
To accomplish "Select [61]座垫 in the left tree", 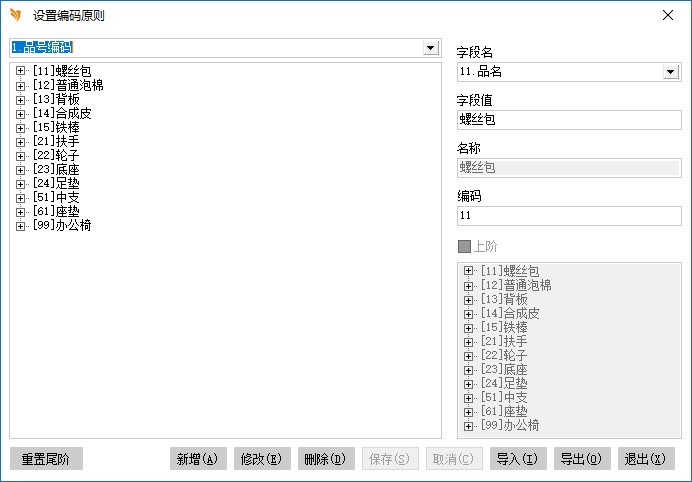I will (x=57, y=211).
